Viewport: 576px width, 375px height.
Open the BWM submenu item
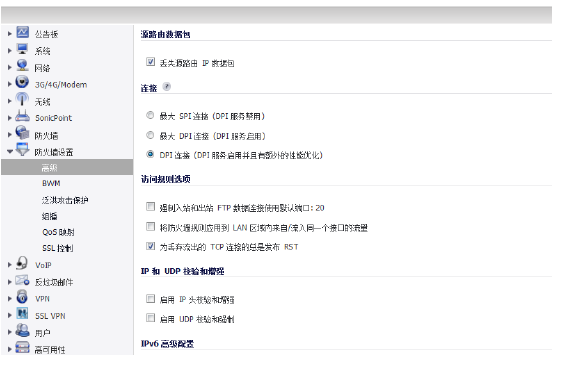[51, 183]
